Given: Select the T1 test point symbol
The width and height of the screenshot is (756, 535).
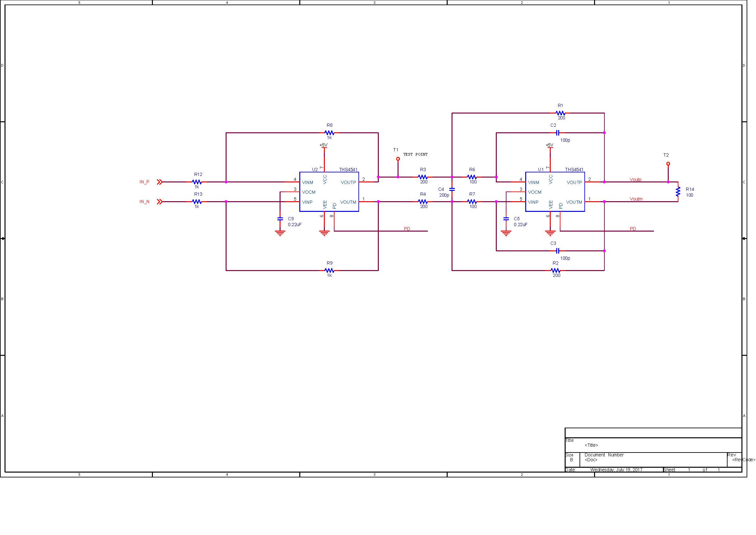Looking at the screenshot, I should tap(398, 159).
